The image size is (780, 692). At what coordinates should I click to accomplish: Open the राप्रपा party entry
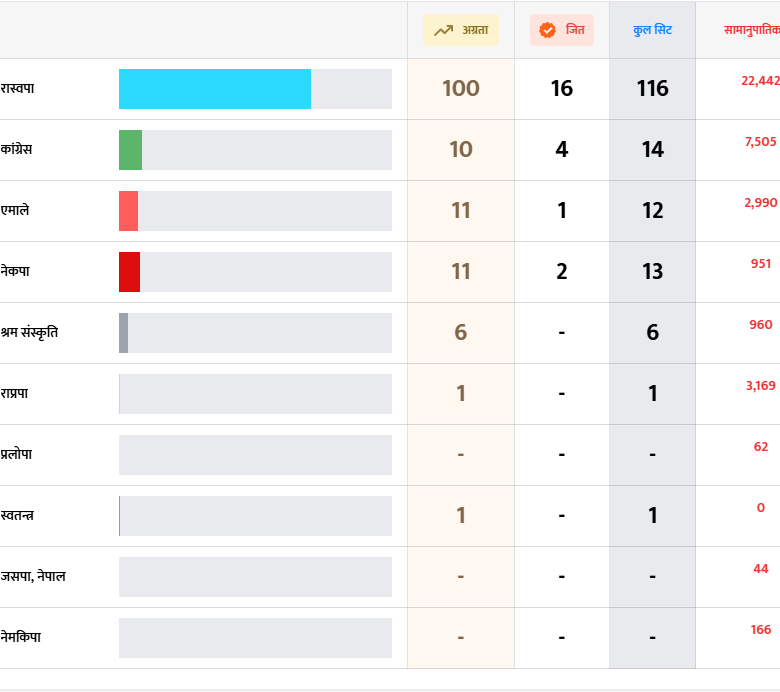pos(15,394)
